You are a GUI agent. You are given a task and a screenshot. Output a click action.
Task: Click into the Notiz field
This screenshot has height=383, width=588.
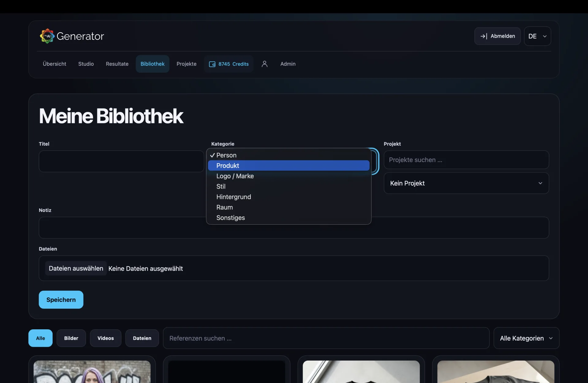pos(294,228)
